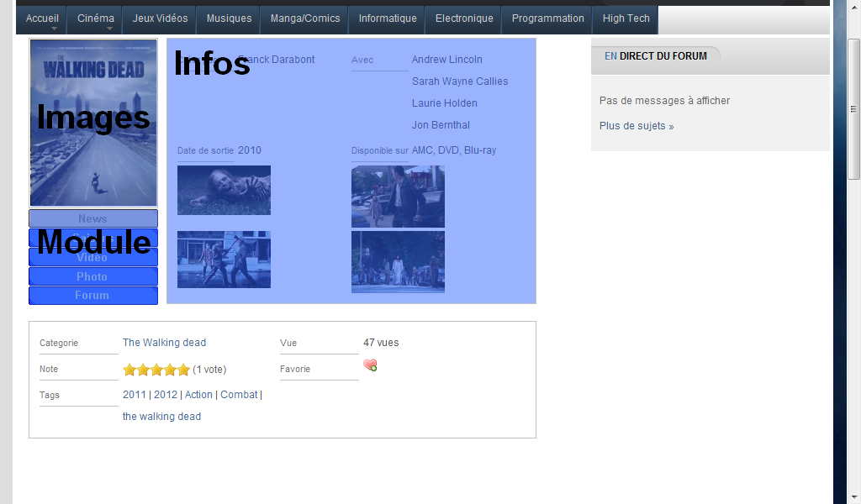This screenshot has height=504, width=861.
Task: Open the Combat tag
Action: point(239,395)
